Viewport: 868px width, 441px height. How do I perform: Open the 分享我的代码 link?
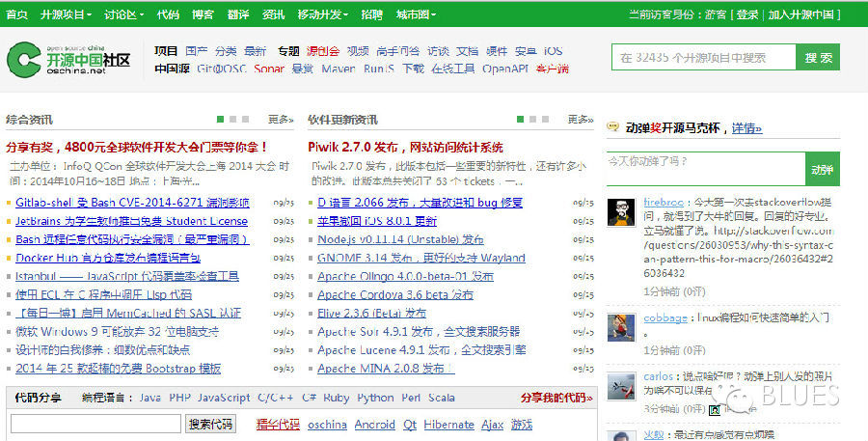click(556, 398)
